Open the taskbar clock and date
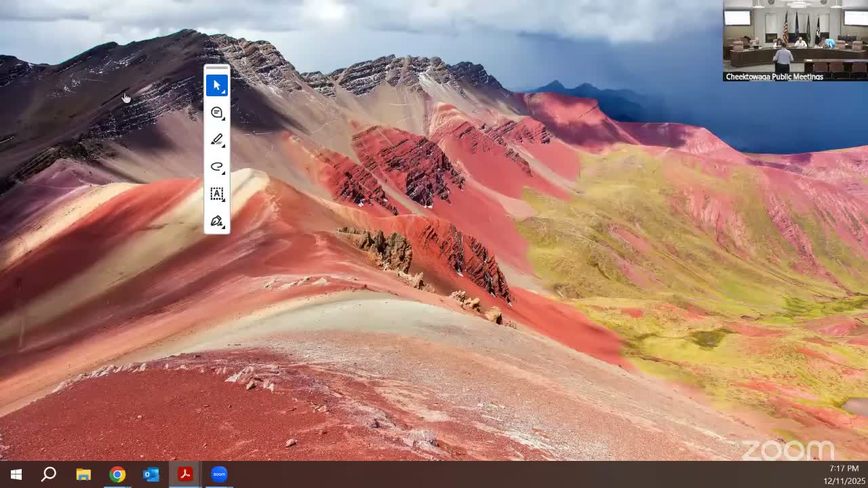This screenshot has height=488, width=868. coord(844,474)
